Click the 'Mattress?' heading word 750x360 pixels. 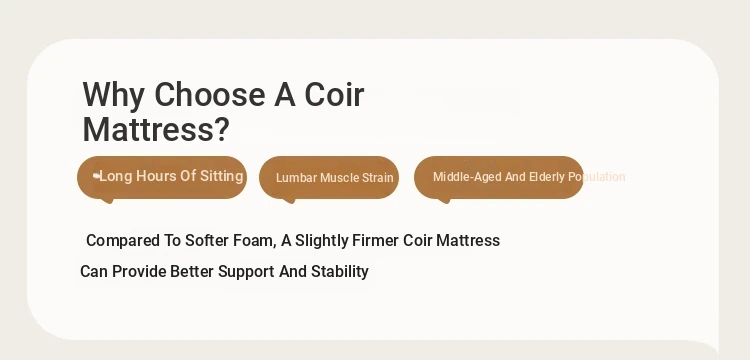[156, 130]
